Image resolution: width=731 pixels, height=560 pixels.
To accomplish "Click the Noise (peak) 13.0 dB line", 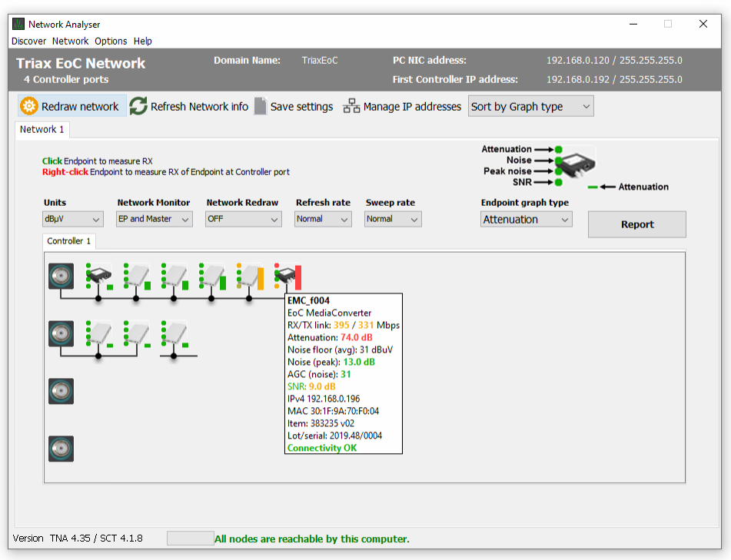I will point(331,362).
